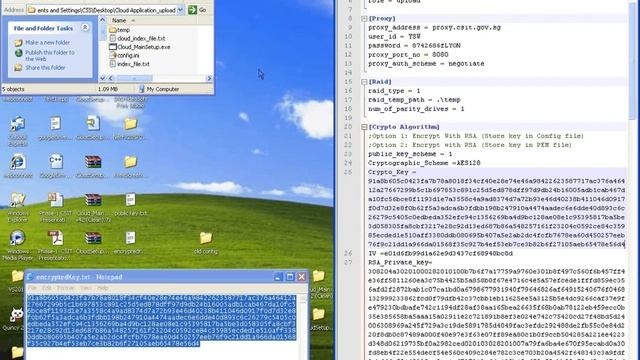Click 'Publish this folder to the Web'
Viewport: 640px width, 360px height.
(50, 56)
